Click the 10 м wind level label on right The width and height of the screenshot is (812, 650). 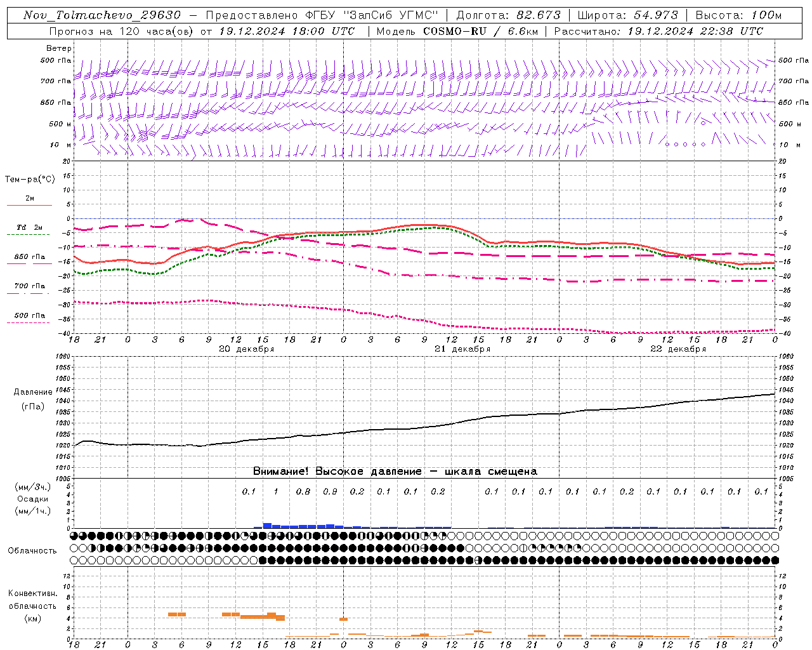(790, 145)
